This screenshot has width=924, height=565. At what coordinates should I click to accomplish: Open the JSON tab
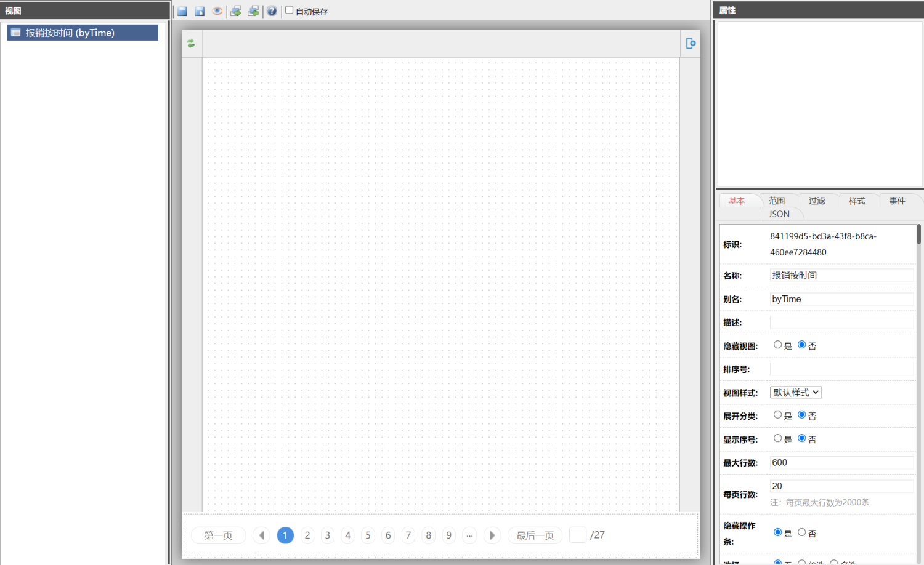[x=779, y=214]
